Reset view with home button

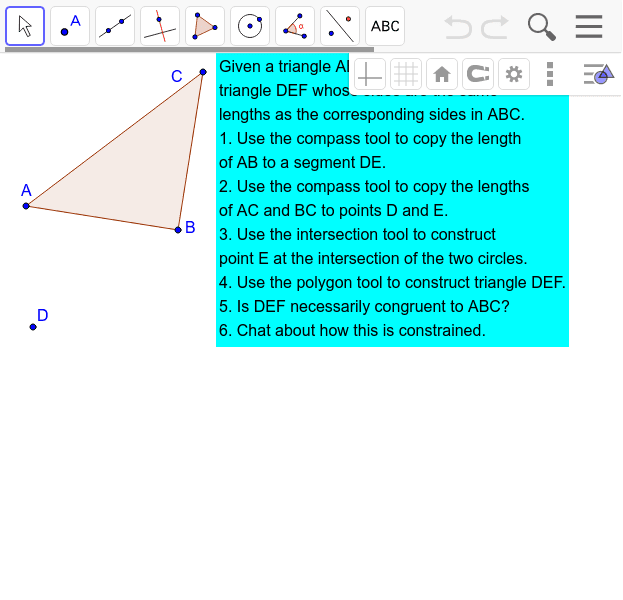tap(442, 74)
